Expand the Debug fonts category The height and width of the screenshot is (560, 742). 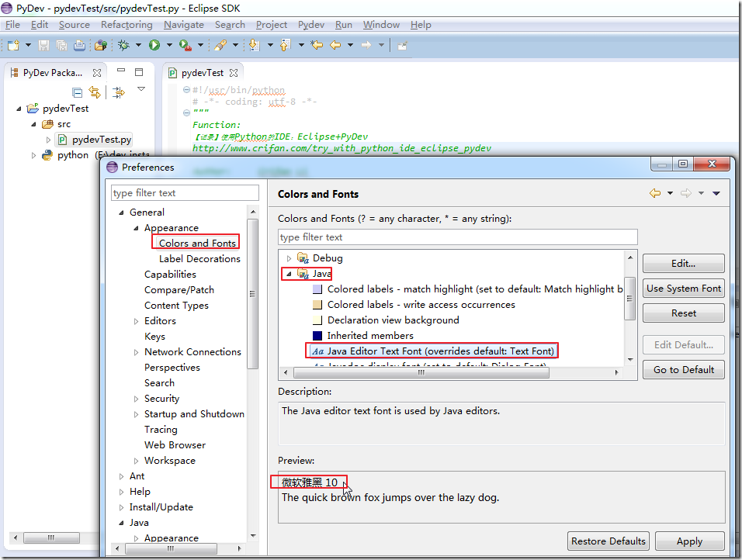(289, 258)
